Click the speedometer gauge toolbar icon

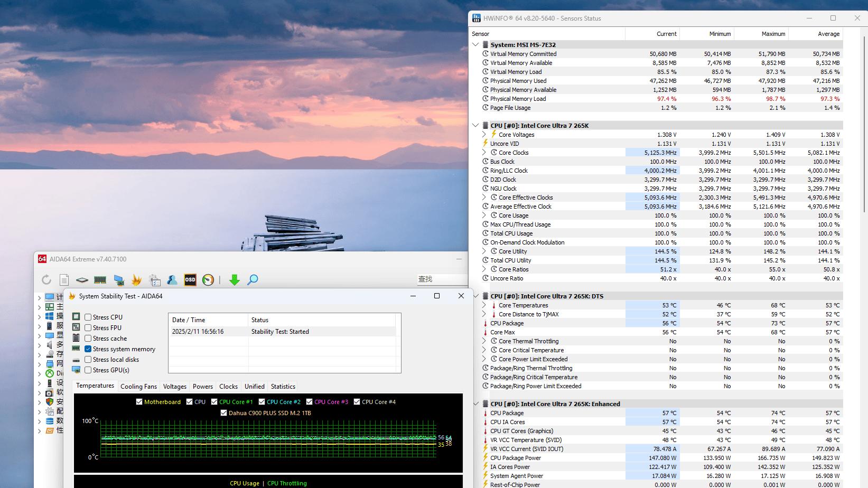pos(208,280)
